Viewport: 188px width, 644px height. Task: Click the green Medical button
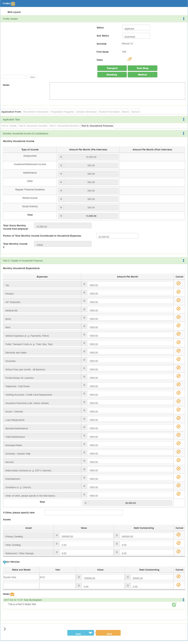[142, 75]
